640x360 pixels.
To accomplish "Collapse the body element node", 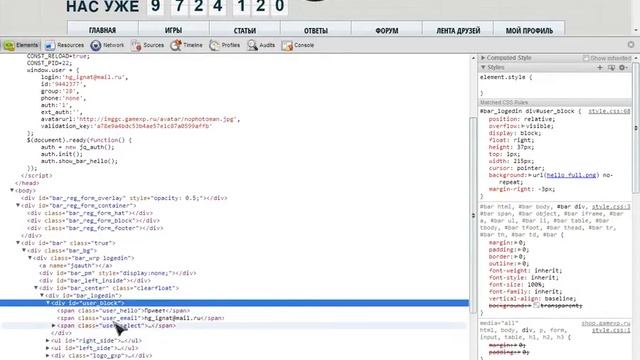I will click(12, 190).
